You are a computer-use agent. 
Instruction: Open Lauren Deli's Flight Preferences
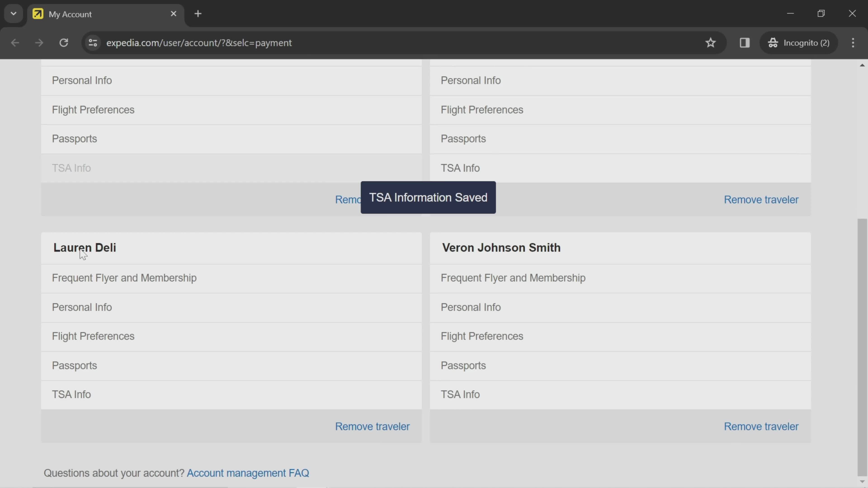tap(231, 336)
